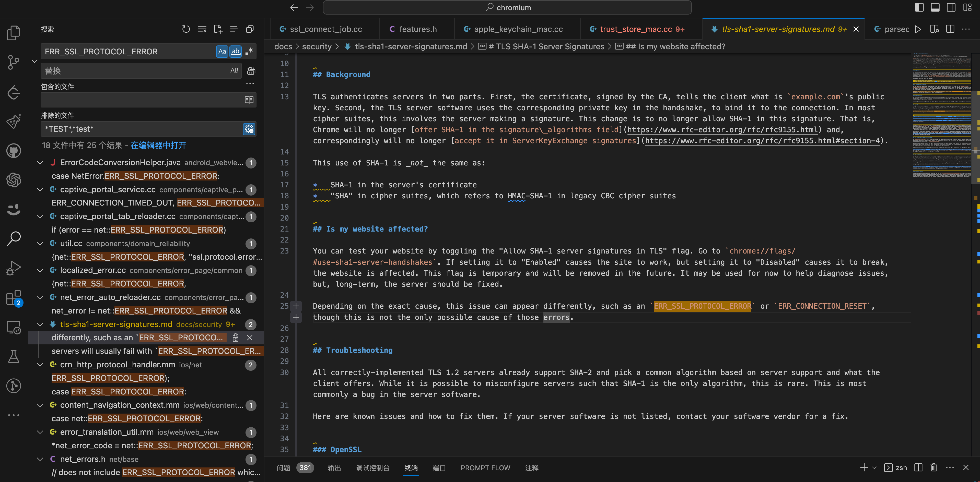Image resolution: width=980 pixels, height=482 pixels.
Task: Toggle exclude settings and ignore files
Action: [x=249, y=129]
